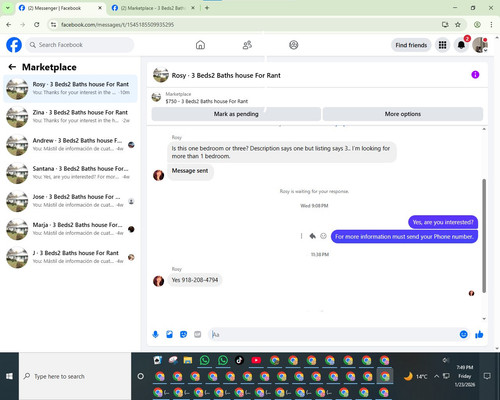500x400 pixels.
Task: Open the weather widget showing 14°C
Action: (x=416, y=376)
